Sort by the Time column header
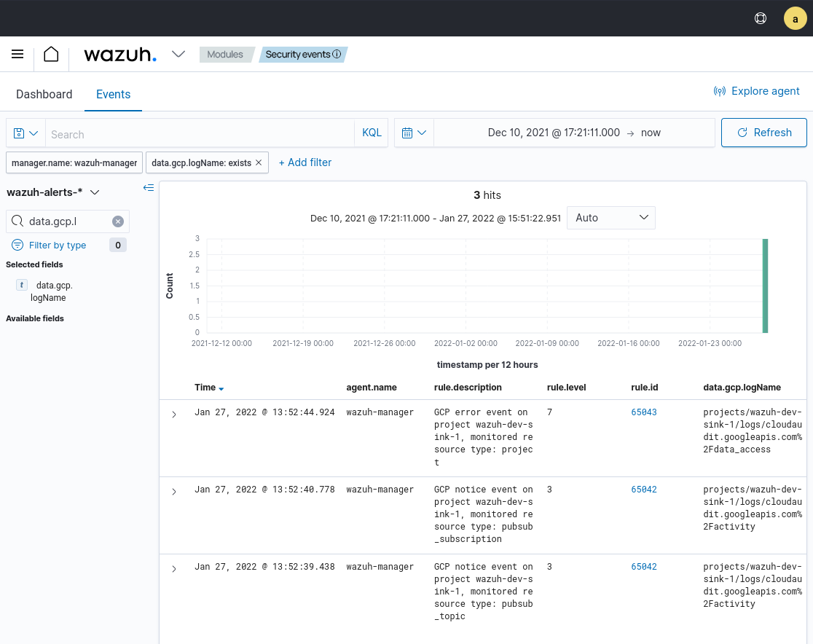The width and height of the screenshot is (813, 644). [209, 388]
